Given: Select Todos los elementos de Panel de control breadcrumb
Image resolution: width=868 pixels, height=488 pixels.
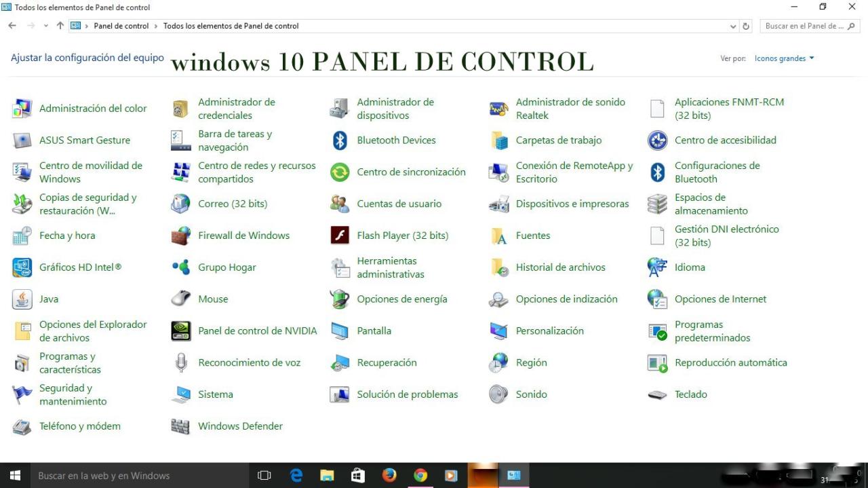Looking at the screenshot, I should click(231, 26).
